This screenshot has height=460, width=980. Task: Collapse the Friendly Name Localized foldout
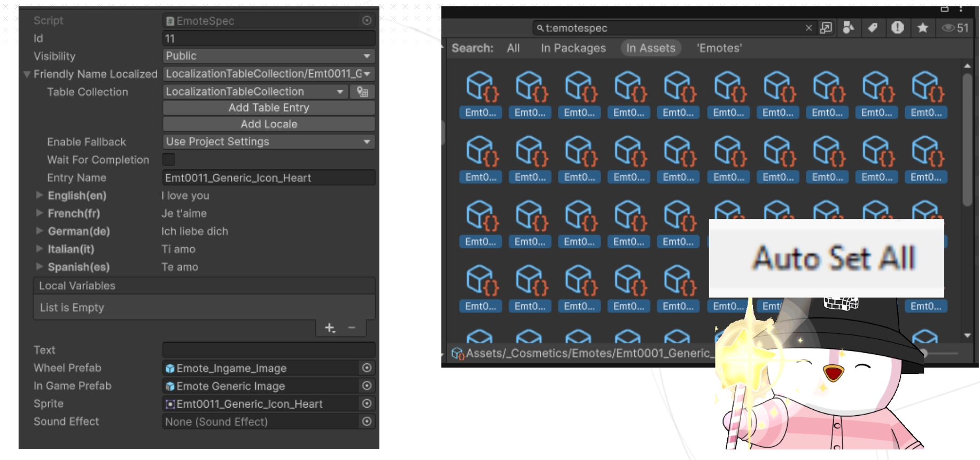coord(27,74)
